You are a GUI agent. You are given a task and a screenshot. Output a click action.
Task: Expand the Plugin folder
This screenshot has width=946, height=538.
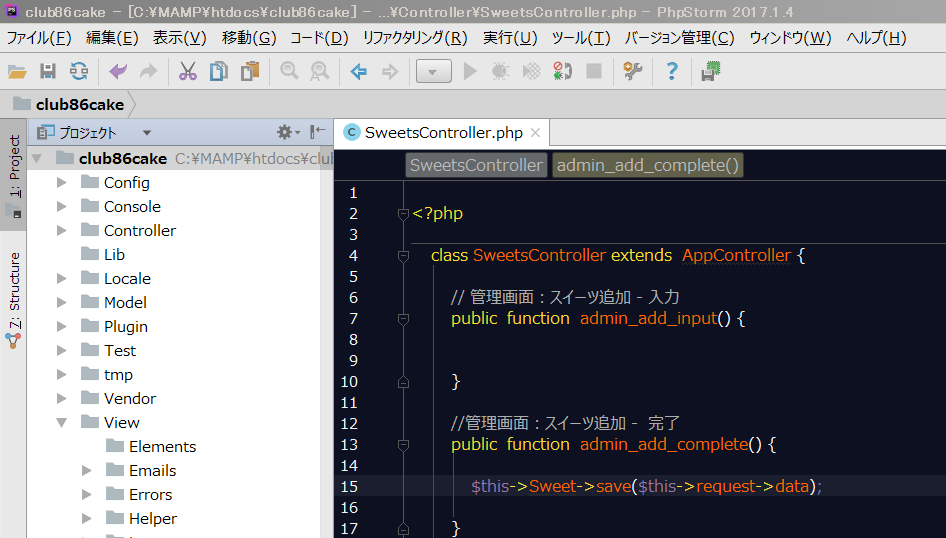[62, 326]
